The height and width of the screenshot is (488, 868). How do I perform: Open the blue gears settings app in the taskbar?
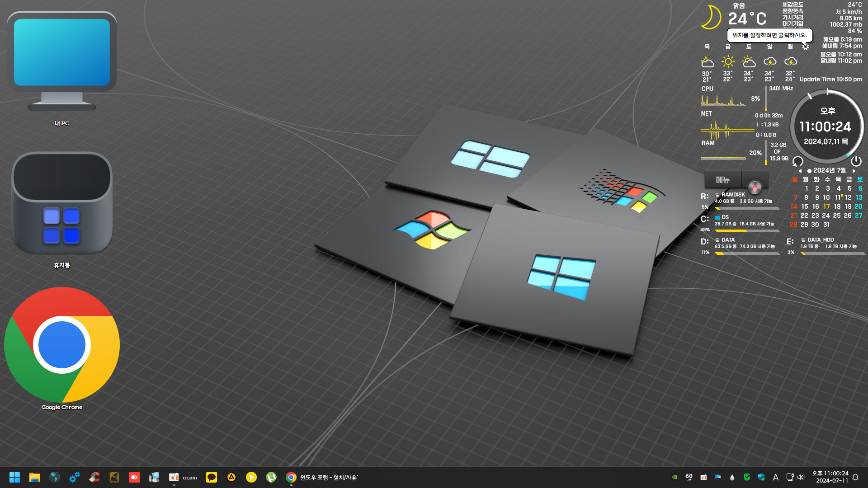[x=75, y=477]
